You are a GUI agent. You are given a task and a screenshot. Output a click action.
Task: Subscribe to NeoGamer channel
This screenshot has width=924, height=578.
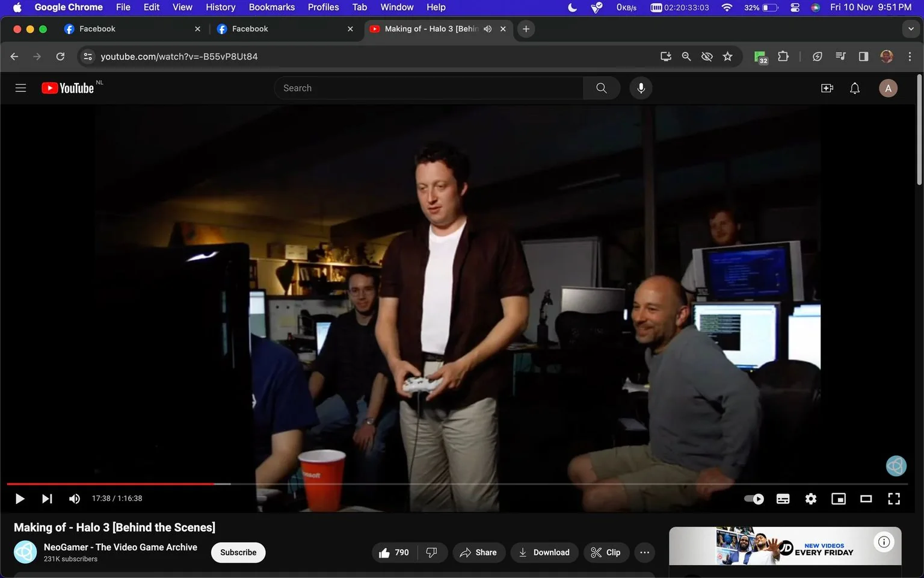pyautogui.click(x=238, y=552)
